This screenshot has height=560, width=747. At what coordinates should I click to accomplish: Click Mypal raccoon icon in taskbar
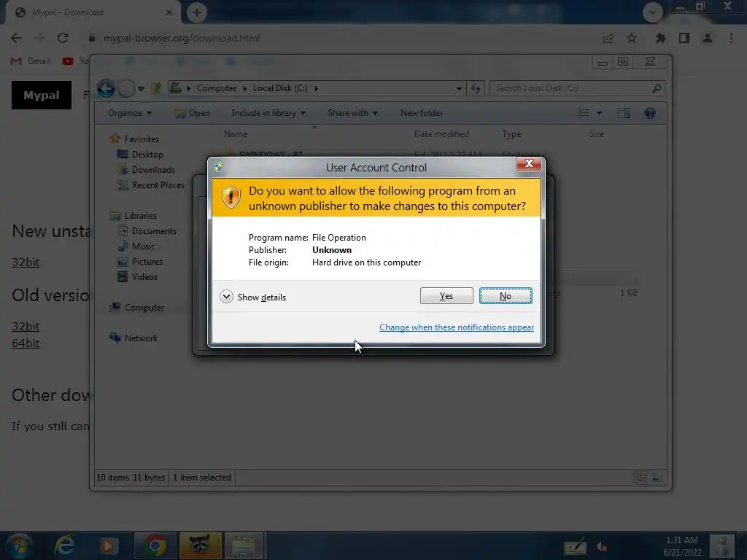click(200, 545)
